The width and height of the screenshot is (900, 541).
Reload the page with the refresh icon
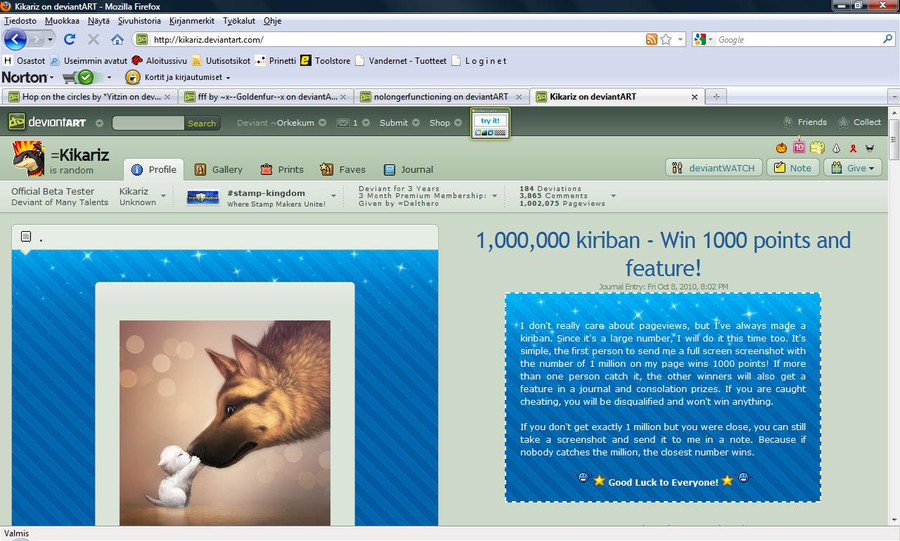point(69,40)
